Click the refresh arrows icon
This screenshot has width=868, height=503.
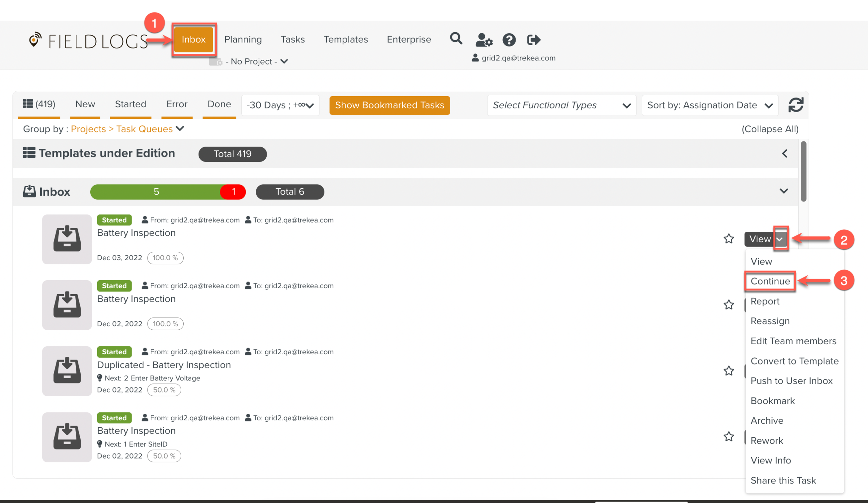(x=795, y=105)
